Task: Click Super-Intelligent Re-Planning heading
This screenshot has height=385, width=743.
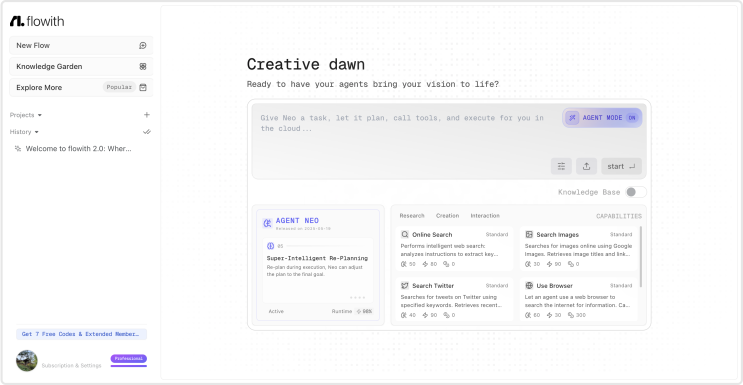Action: point(317,258)
